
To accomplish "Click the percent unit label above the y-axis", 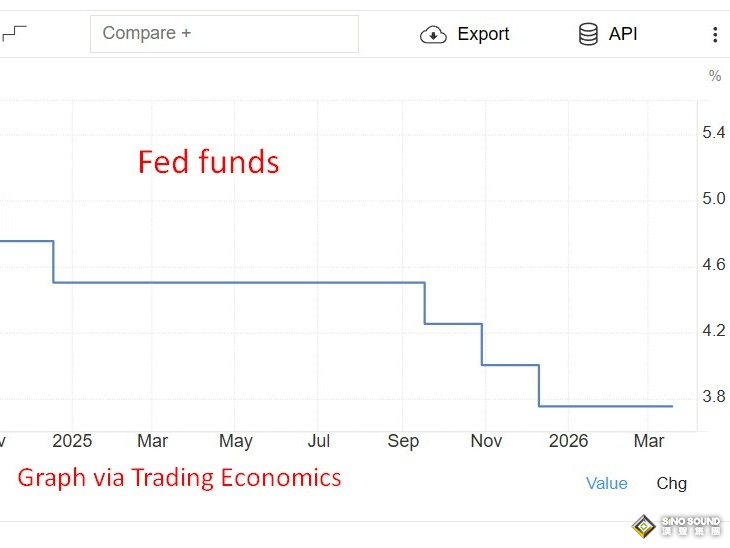I will click(x=715, y=76).
